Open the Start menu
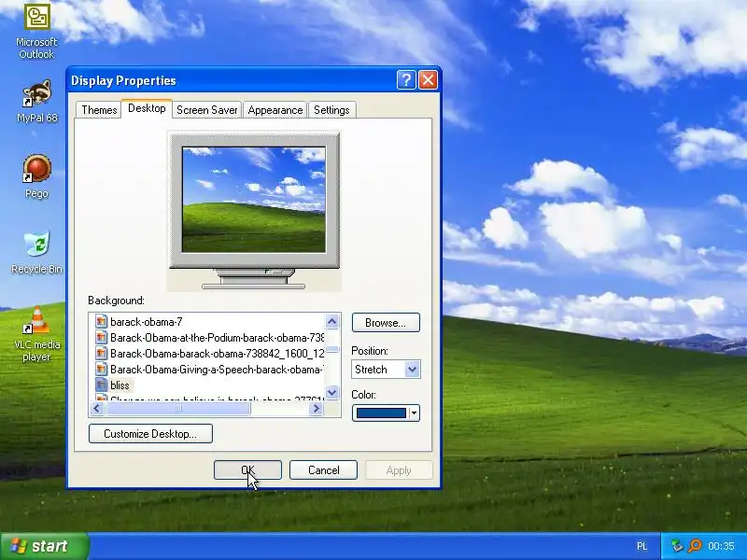The height and width of the screenshot is (560, 747). (x=44, y=546)
